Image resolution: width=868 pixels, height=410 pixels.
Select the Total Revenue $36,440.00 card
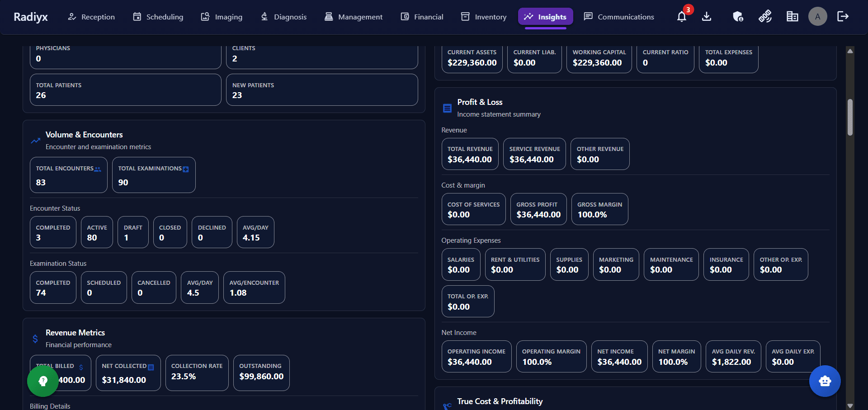point(470,154)
